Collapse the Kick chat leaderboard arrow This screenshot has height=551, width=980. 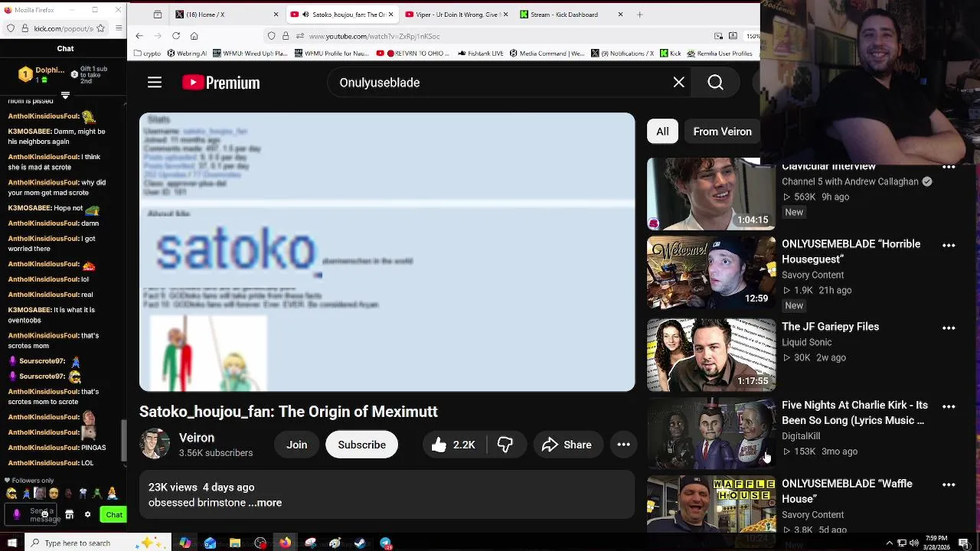(x=65, y=96)
